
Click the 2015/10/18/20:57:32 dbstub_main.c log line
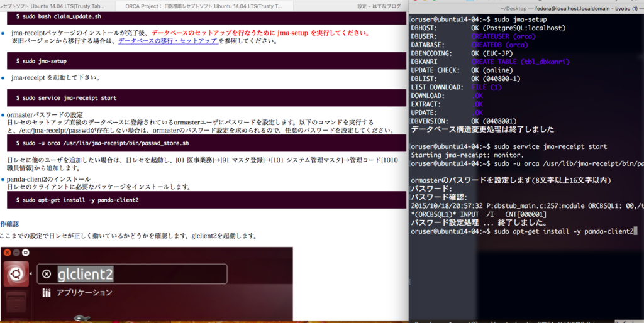[x=528, y=206]
